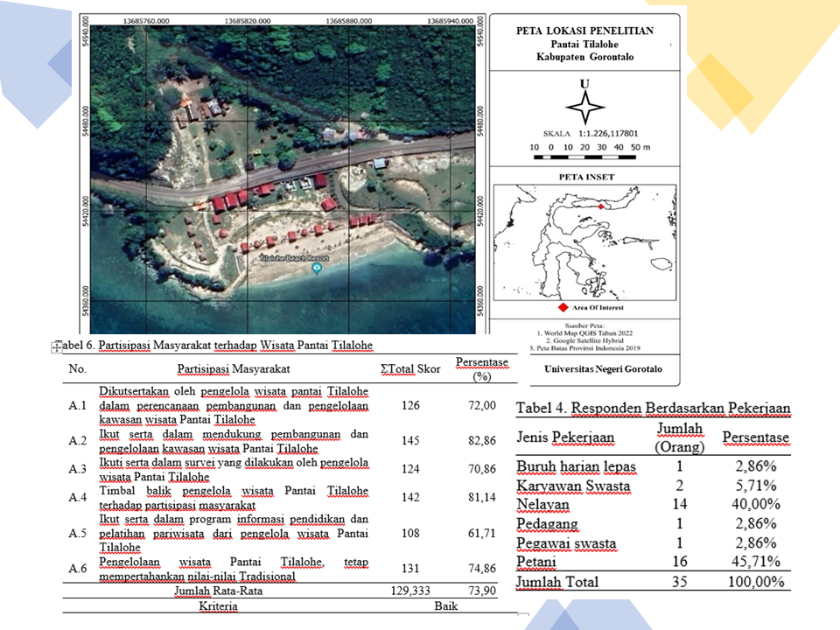Click total score "126" in row A.1
Image resolution: width=840 pixels, height=630 pixels.
[410, 405]
